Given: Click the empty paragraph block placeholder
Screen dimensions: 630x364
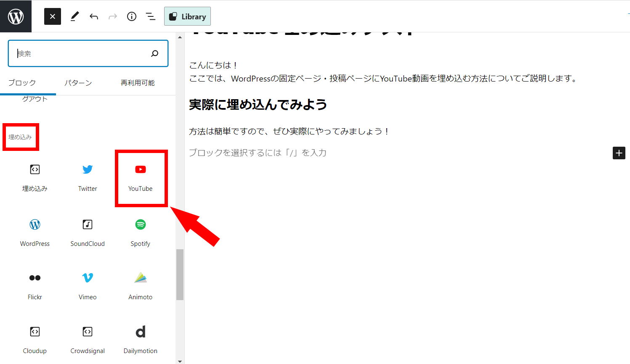Looking at the screenshot, I should tap(258, 153).
